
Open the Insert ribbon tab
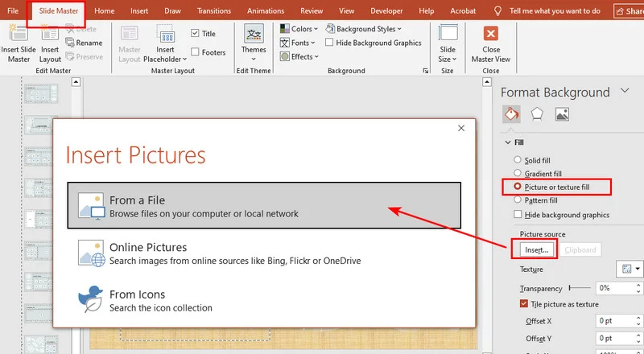point(139,10)
